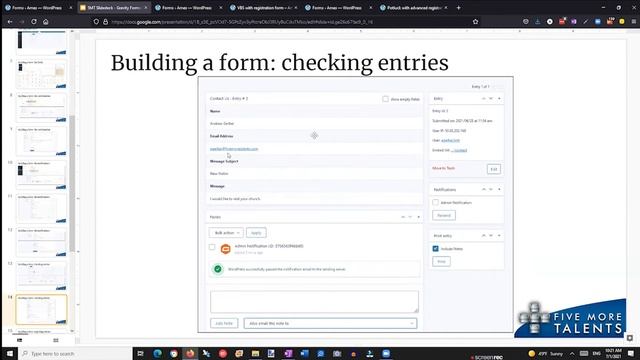This screenshot has height=360, width=640.
Task: Click the Apply button in Notes
Action: click(x=256, y=233)
